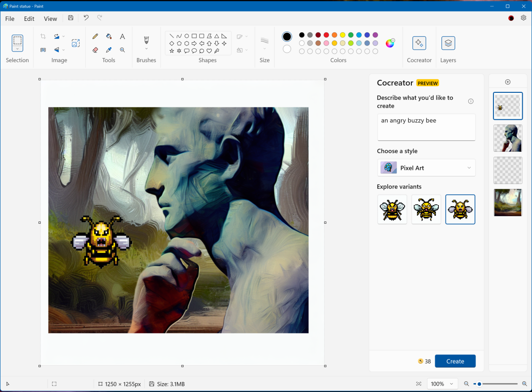Screen dimensions: 532x392
Task: Choose the Fill bucket tool
Action: tap(109, 36)
